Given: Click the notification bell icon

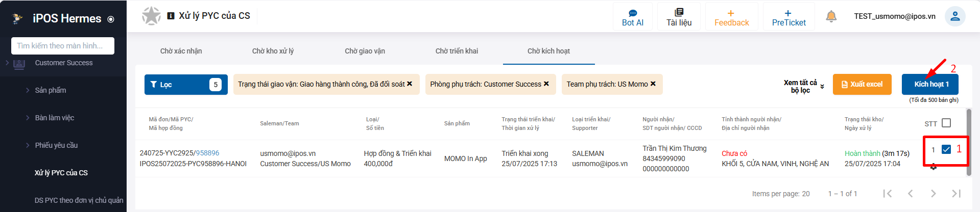Looking at the screenshot, I should click(831, 16).
